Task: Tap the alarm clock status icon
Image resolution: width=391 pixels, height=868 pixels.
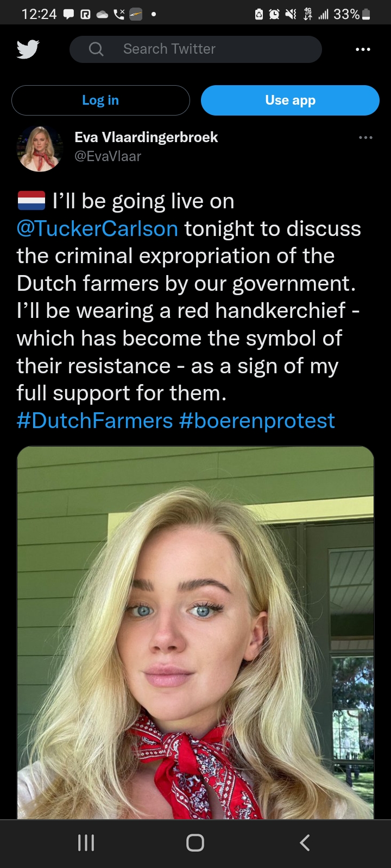Action: click(275, 14)
